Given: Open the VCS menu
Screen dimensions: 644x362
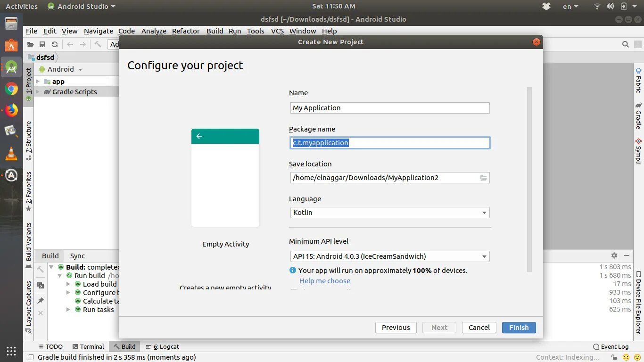Looking at the screenshot, I should 277,31.
